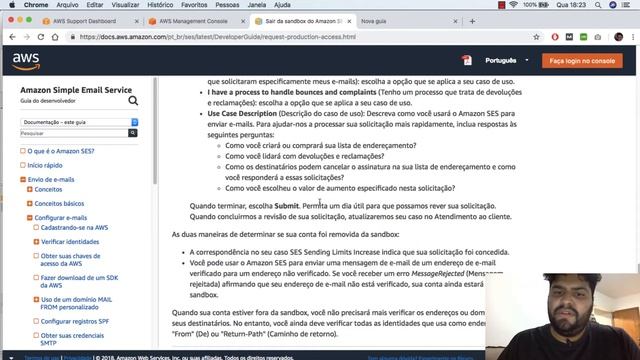Image resolution: width=640 pixels, height=360 pixels.
Task: Click the 'Termos de uso' footer link
Action: 42,358
